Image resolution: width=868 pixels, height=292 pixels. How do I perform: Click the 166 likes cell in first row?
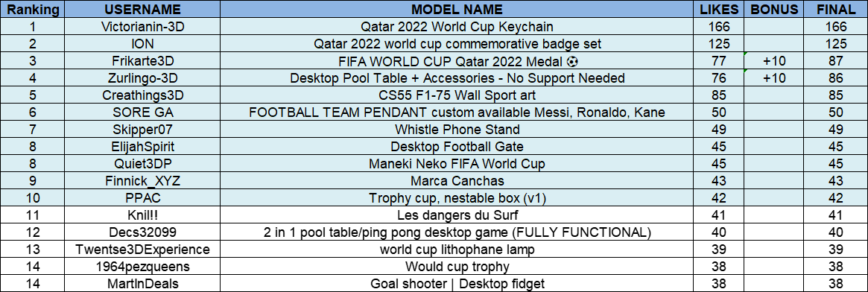[x=719, y=27]
